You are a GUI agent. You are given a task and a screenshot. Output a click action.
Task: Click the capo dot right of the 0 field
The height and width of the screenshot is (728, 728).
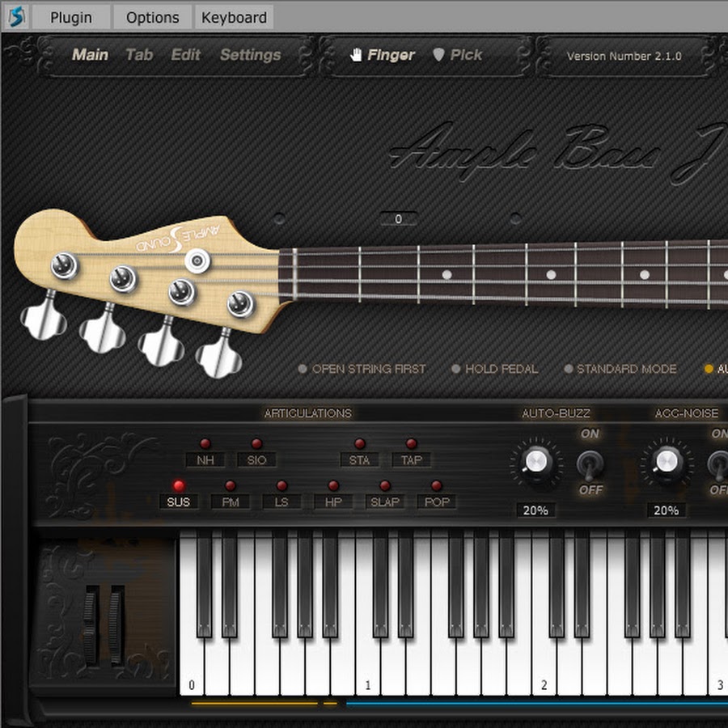[516, 218]
